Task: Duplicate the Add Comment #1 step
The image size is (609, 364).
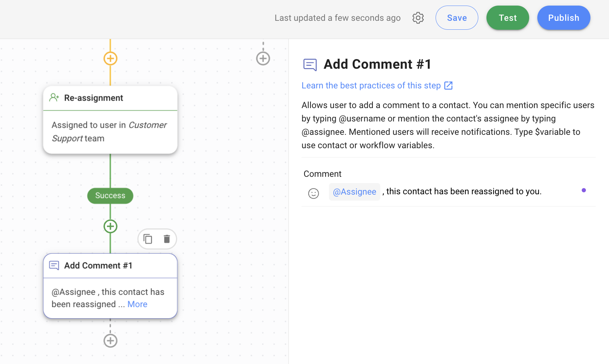Action: click(x=148, y=239)
